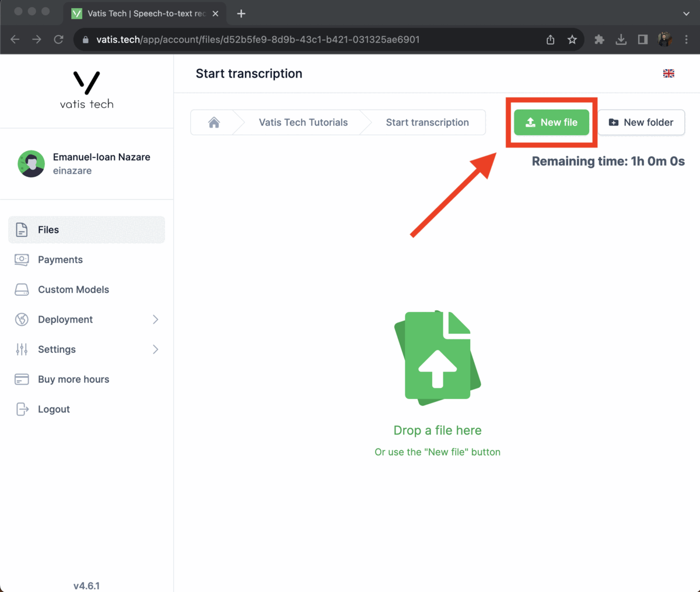Go back in browser history
This screenshot has height=592, width=700.
(15, 40)
